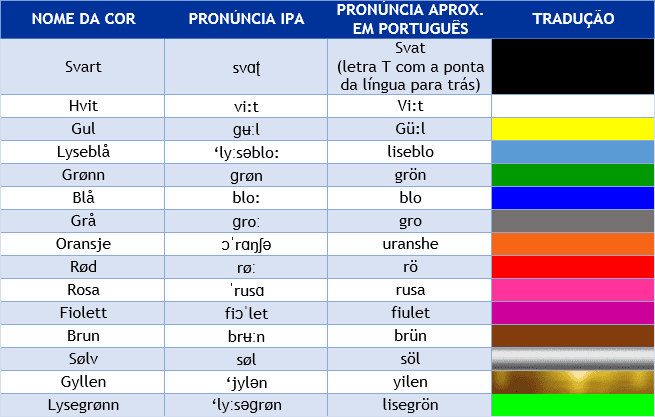Click the PRONÚNCIA IPA column header

point(246,19)
